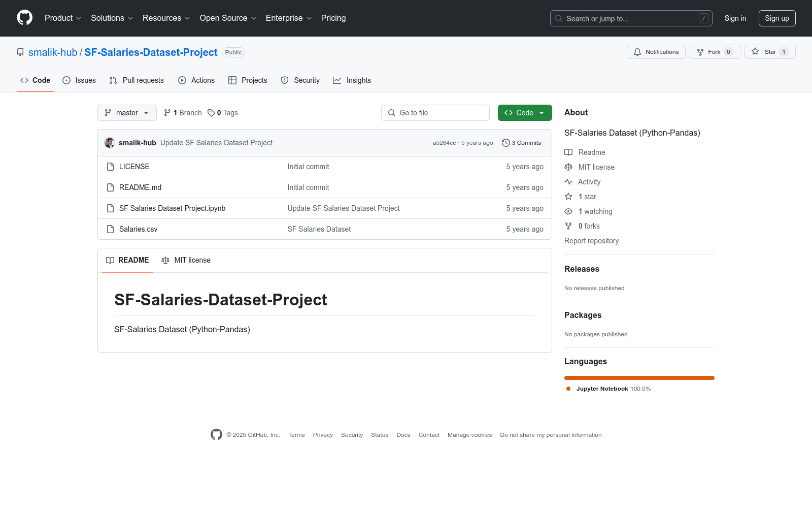812x508 pixels.
Task: Click the footer Terms link
Action: click(x=296, y=435)
